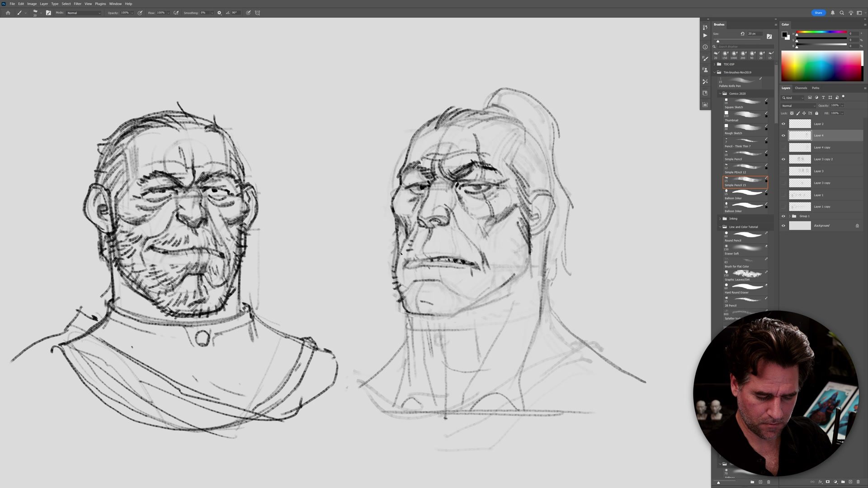Open brush Opacity slider dropdown

pos(132,13)
